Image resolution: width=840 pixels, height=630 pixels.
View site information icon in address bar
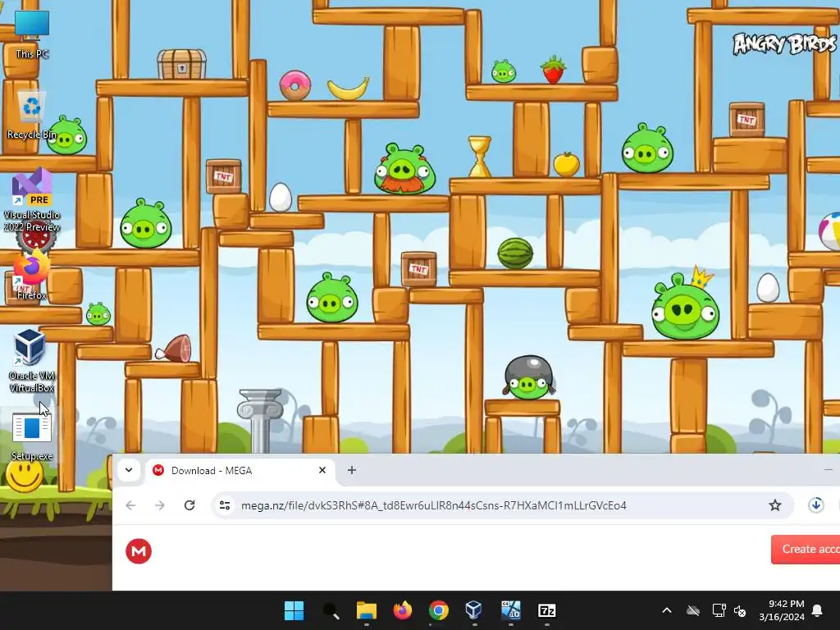coord(225,505)
